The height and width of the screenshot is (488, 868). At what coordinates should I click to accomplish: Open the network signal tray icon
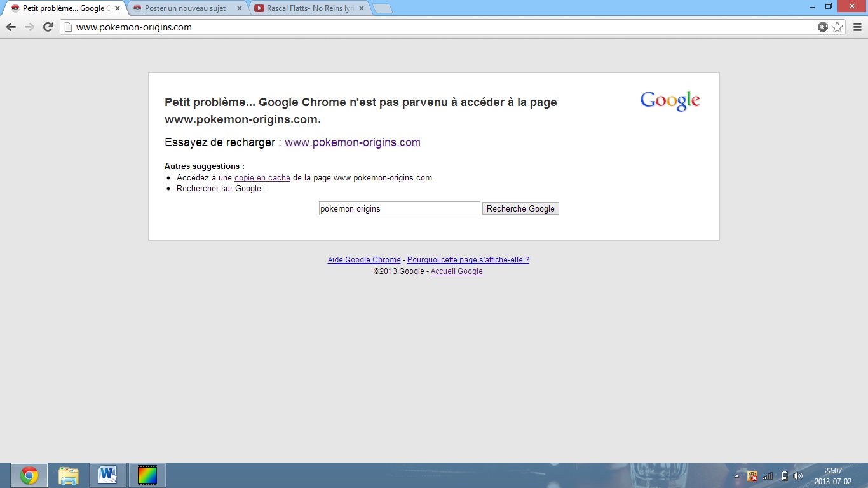768,476
